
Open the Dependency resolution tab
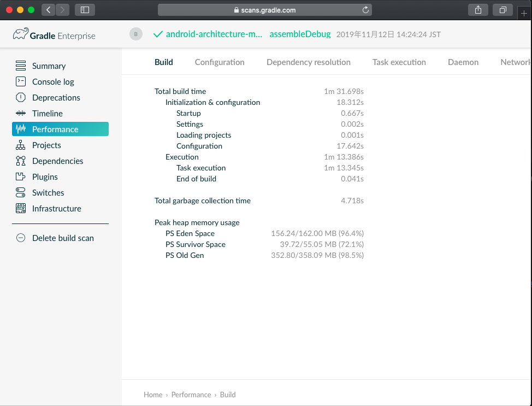[309, 62]
